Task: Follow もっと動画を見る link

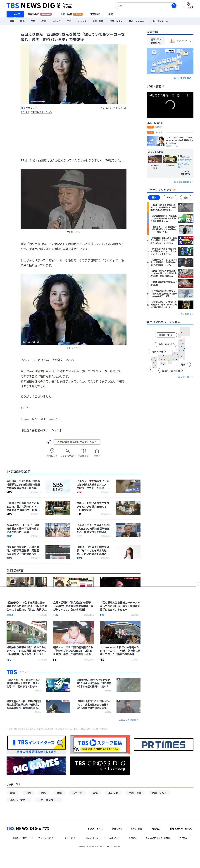Action: click(x=183, y=182)
